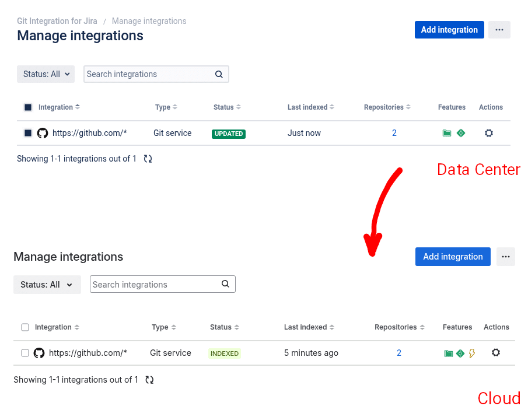The height and width of the screenshot is (420, 528).
Task: Click Actions column header in Cloud table
Action: tap(496, 327)
